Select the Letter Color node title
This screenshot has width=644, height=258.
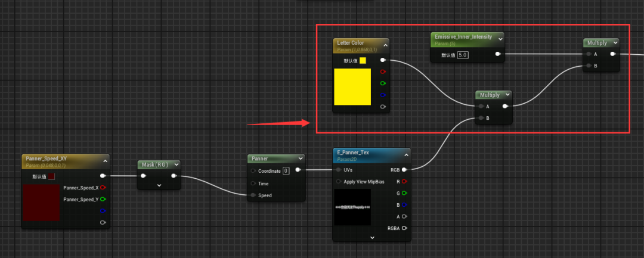[351, 43]
